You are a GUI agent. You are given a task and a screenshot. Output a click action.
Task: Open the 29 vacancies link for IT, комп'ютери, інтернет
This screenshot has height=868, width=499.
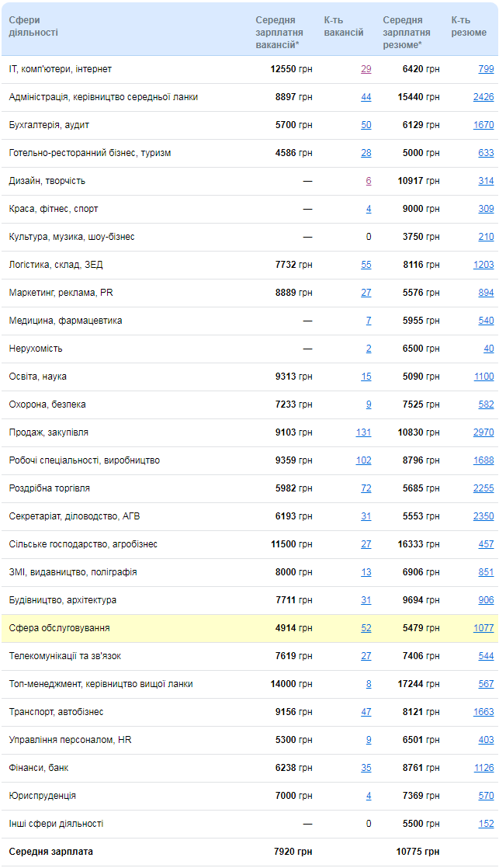[x=366, y=69]
